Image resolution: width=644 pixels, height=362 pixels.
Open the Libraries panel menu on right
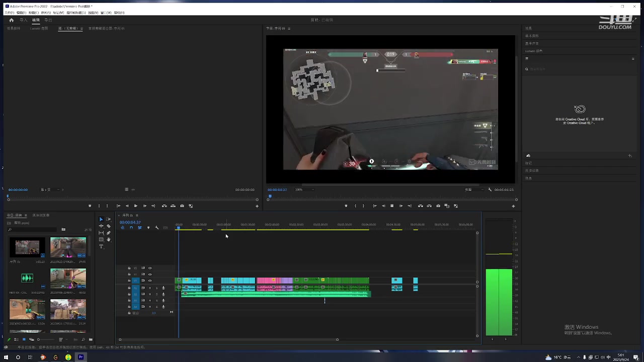point(633,59)
